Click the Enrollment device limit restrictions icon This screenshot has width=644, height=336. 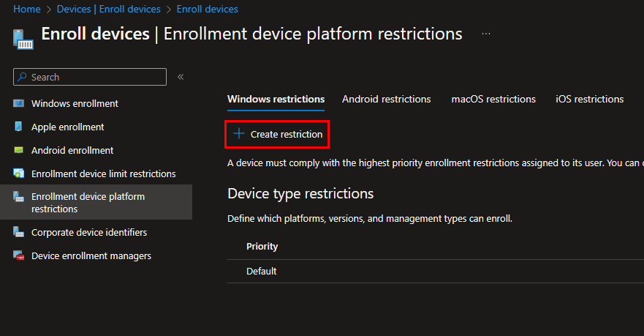[x=18, y=173]
